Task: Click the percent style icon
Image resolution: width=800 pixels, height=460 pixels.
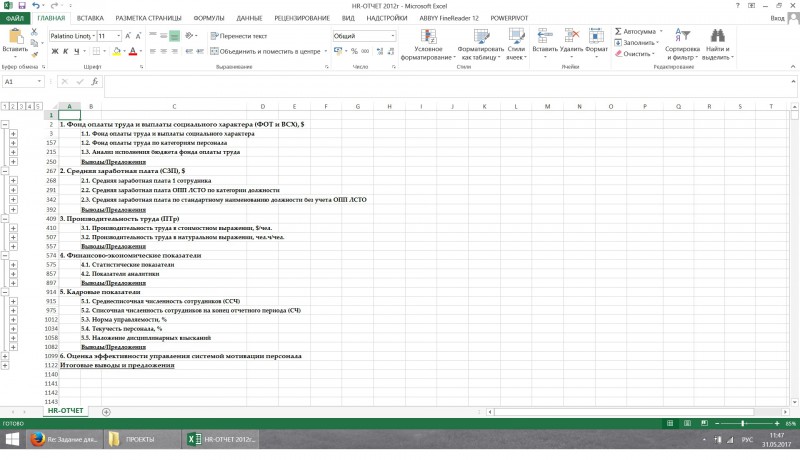Action: (354, 51)
